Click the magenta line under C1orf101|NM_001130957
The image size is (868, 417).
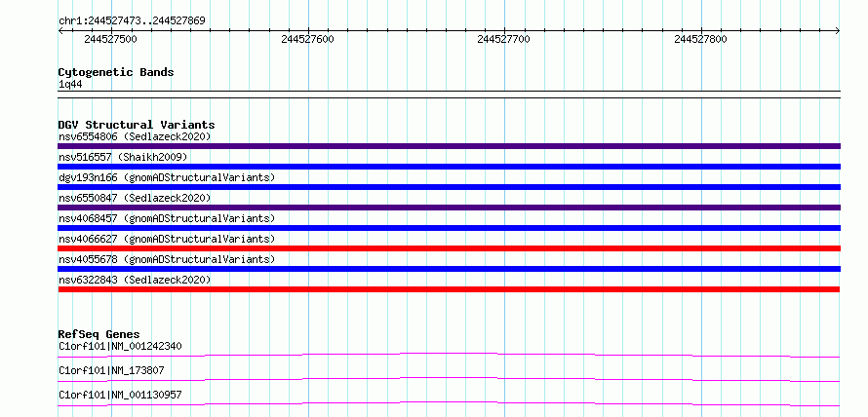tap(449, 403)
